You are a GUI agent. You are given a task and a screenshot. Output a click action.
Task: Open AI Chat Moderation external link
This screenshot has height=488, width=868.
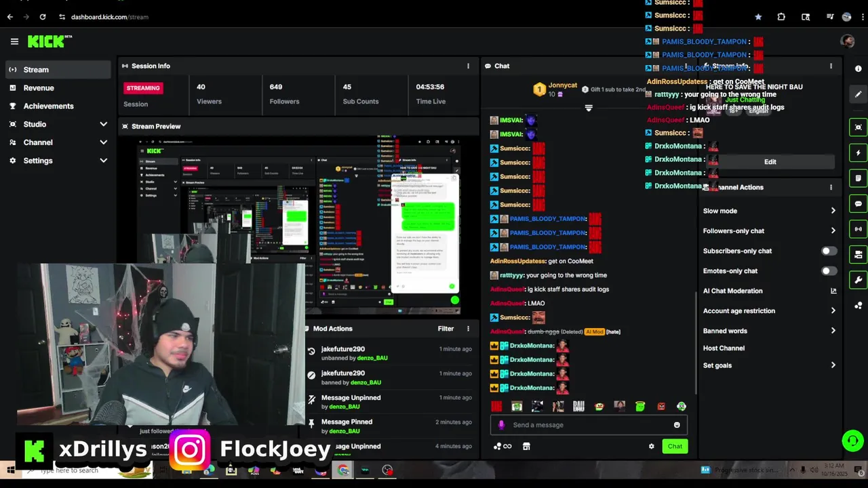tap(833, 291)
